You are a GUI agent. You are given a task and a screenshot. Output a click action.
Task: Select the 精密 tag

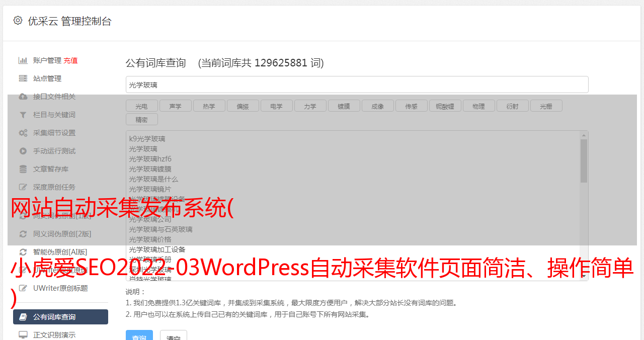[x=141, y=119]
